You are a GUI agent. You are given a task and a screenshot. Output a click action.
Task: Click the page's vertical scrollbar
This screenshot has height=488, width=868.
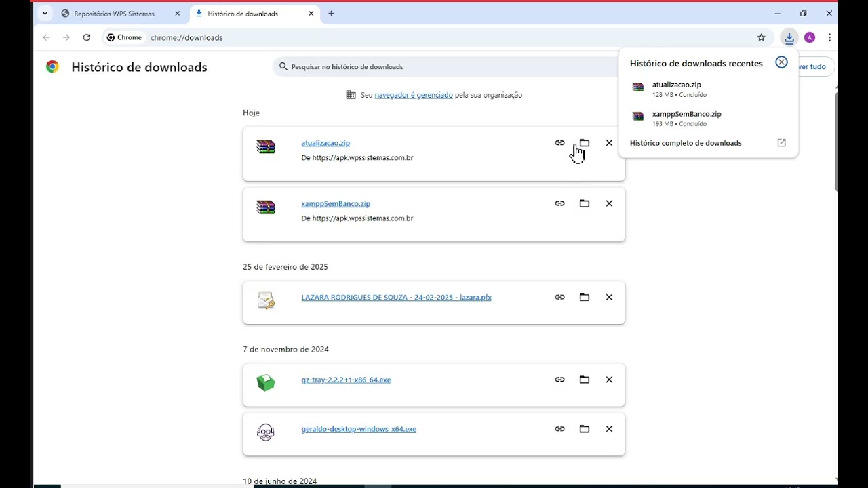point(836,141)
